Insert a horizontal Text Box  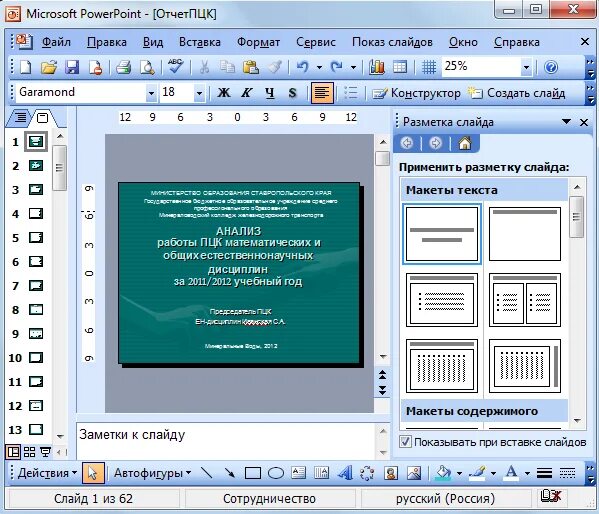298,473
